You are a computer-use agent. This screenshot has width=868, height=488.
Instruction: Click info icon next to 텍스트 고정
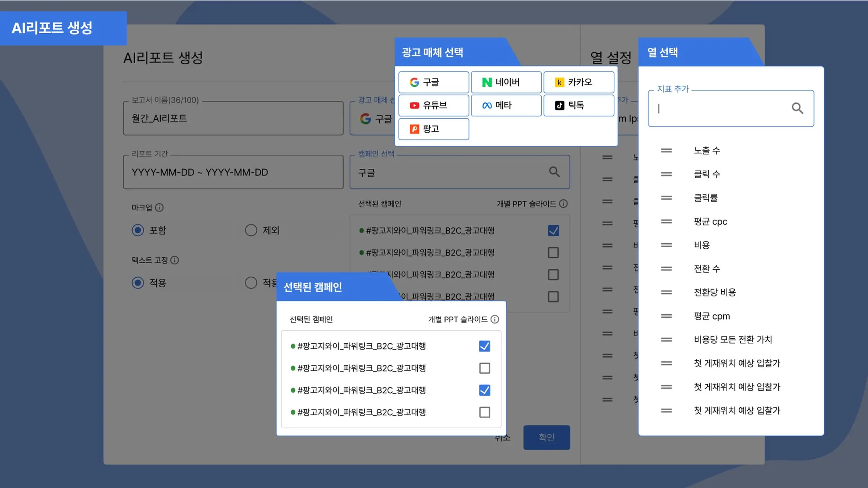pos(175,260)
